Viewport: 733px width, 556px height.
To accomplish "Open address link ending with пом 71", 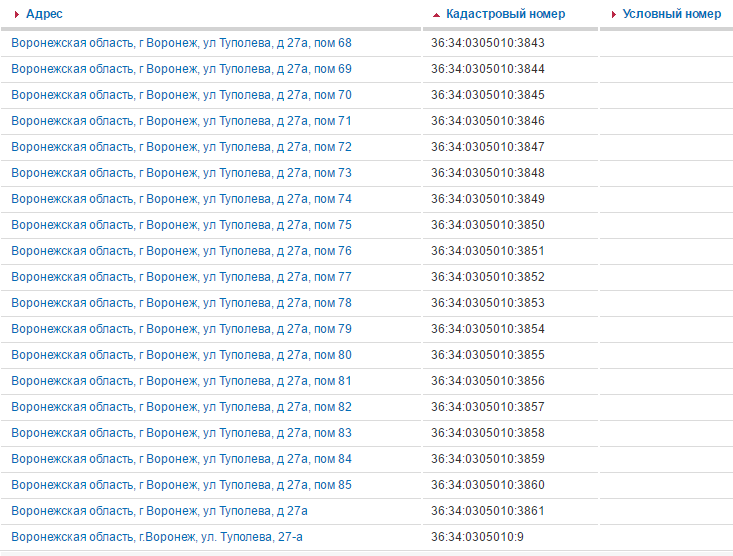I will 181,121.
